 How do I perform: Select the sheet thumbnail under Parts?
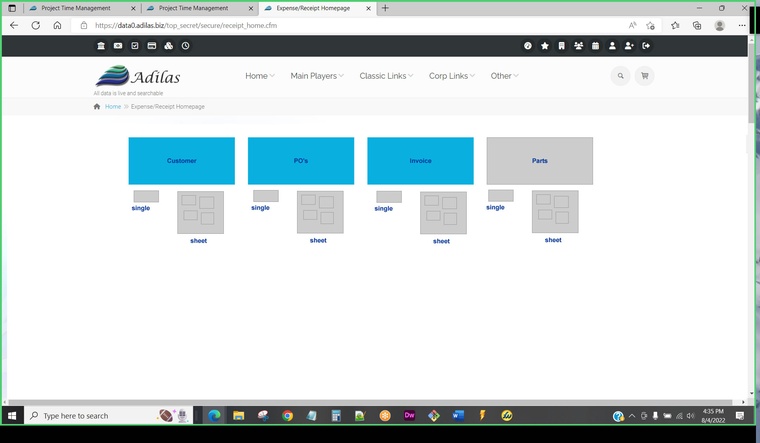coord(554,212)
